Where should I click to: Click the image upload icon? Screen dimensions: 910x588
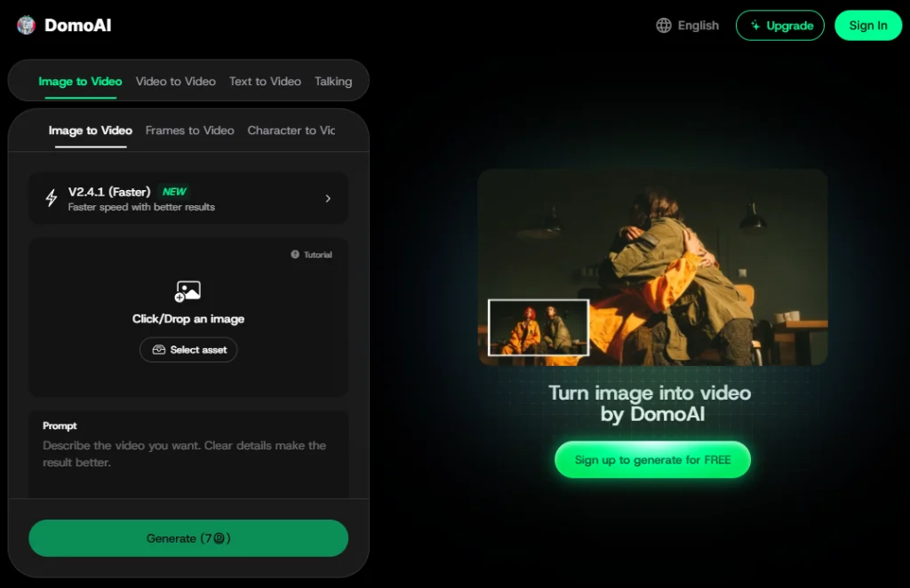(188, 291)
